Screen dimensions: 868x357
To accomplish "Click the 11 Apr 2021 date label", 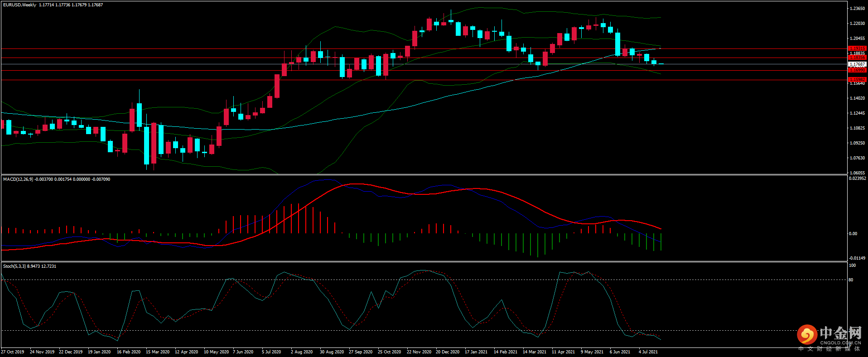I will point(564,352).
